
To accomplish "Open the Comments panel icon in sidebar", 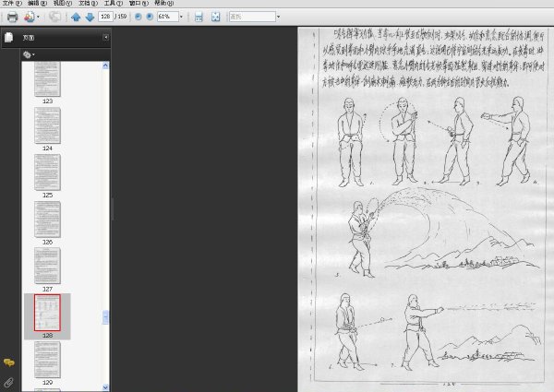I will [9, 362].
